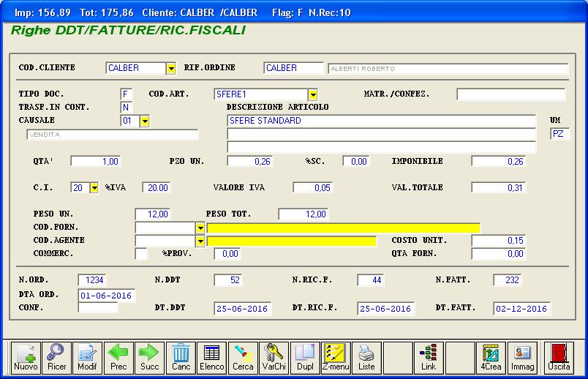Open the C.I. VAT code dropdown
This screenshot has width=588, height=379.
pos(94,187)
